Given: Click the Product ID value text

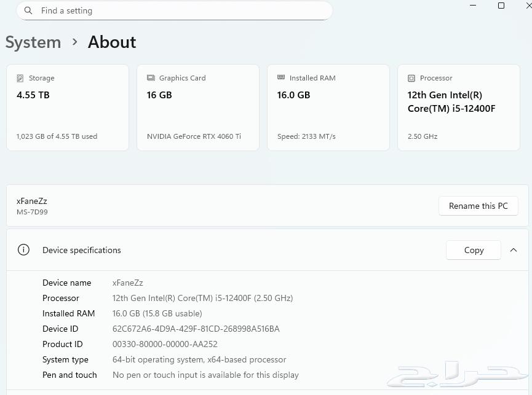Looking at the screenshot, I should 165,344.
